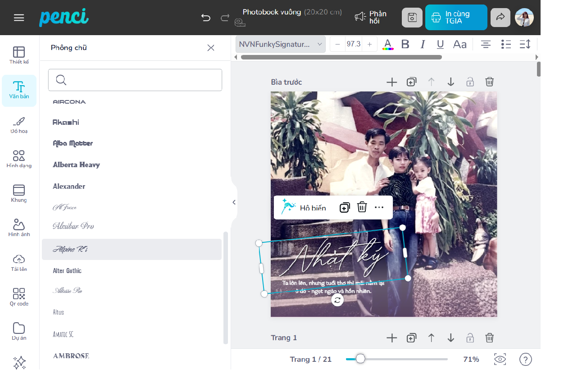Select the Alberta Heavy font
Screen dimensions: 573x392
tap(76, 165)
